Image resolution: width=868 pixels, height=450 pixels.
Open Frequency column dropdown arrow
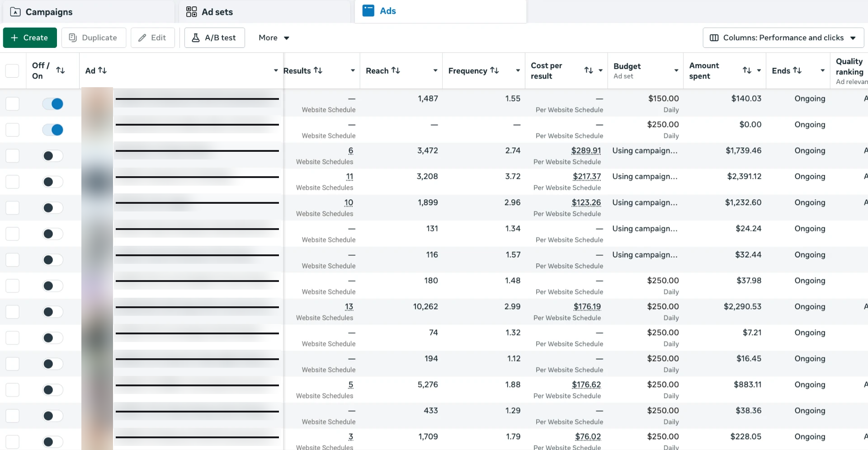pyautogui.click(x=518, y=70)
